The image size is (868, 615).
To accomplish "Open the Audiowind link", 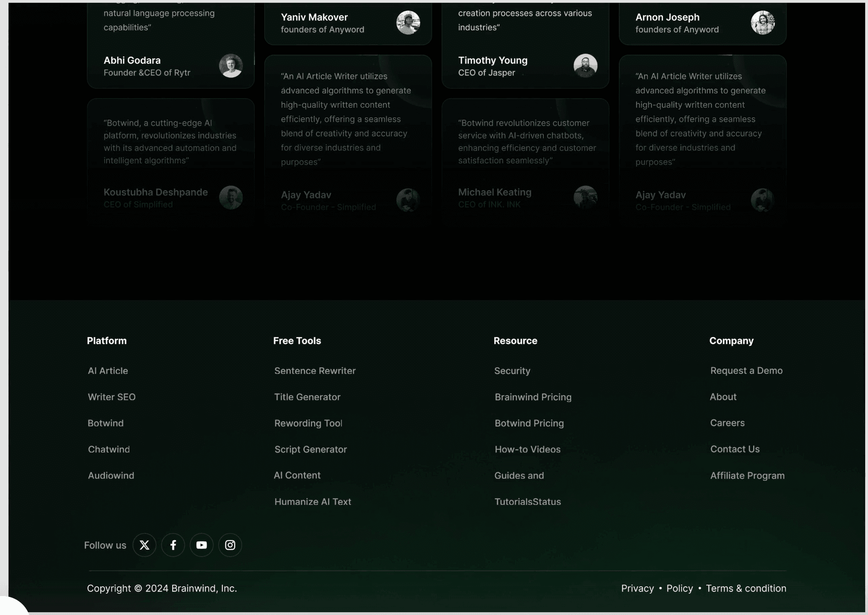I will 111,475.
